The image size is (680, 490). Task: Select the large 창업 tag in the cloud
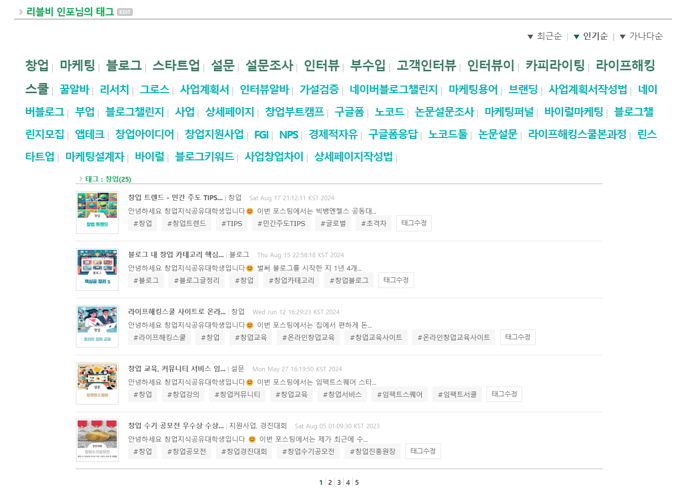[37, 65]
